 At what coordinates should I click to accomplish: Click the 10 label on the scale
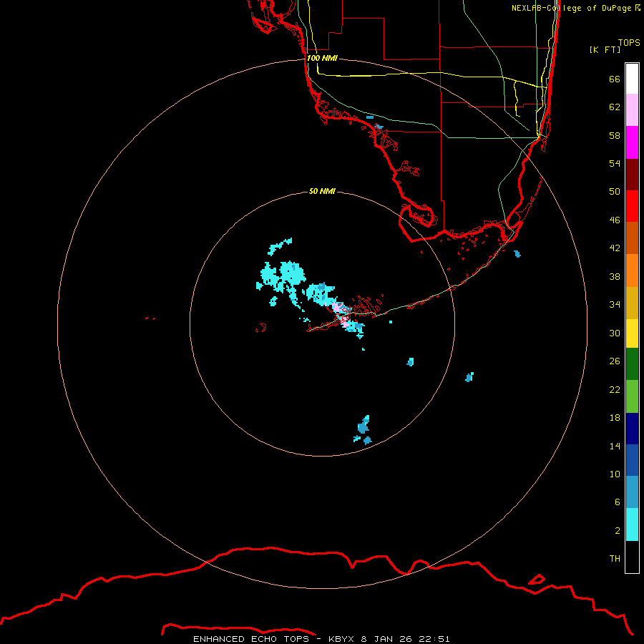click(x=615, y=474)
